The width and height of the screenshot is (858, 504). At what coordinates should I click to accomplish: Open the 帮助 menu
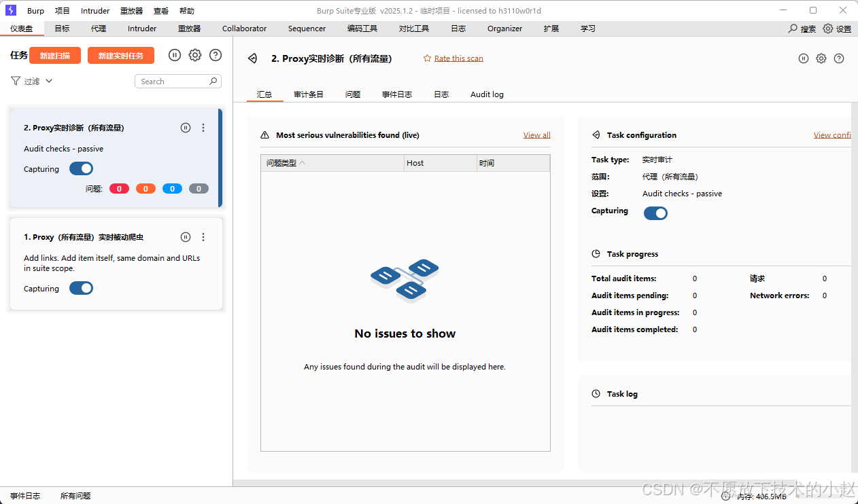(x=186, y=11)
